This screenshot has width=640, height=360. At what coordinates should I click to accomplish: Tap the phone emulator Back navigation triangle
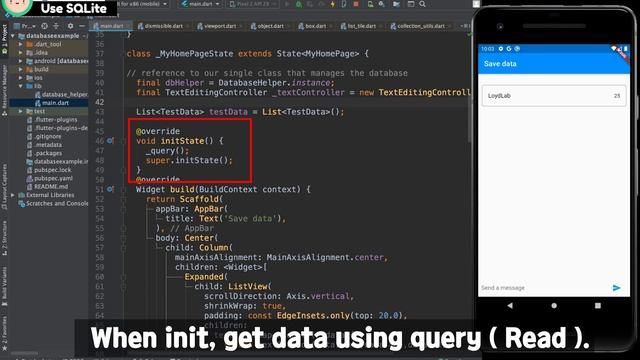click(510, 305)
